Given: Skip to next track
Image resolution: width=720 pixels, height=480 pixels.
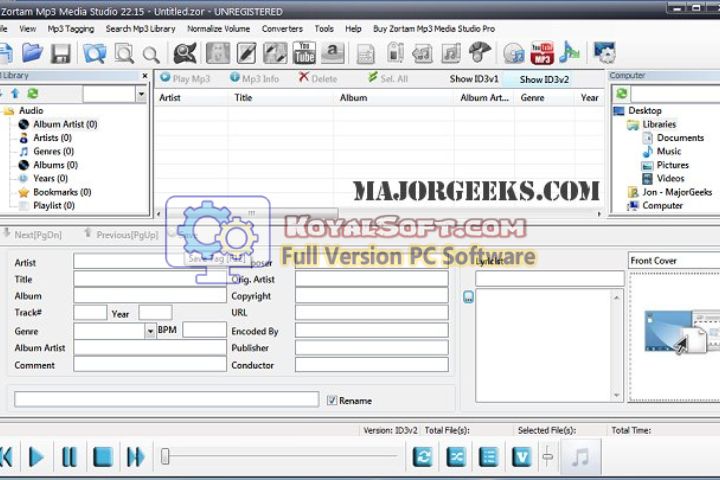Looking at the screenshot, I should click(135, 457).
